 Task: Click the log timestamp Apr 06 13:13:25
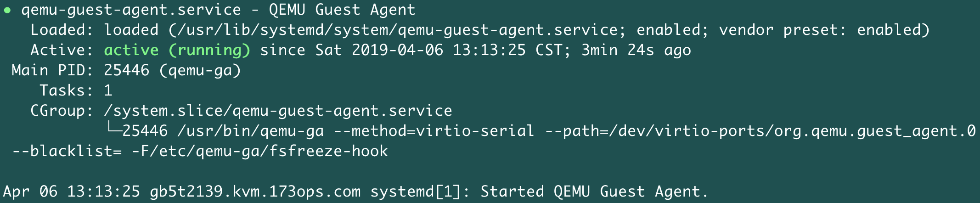tap(72, 192)
